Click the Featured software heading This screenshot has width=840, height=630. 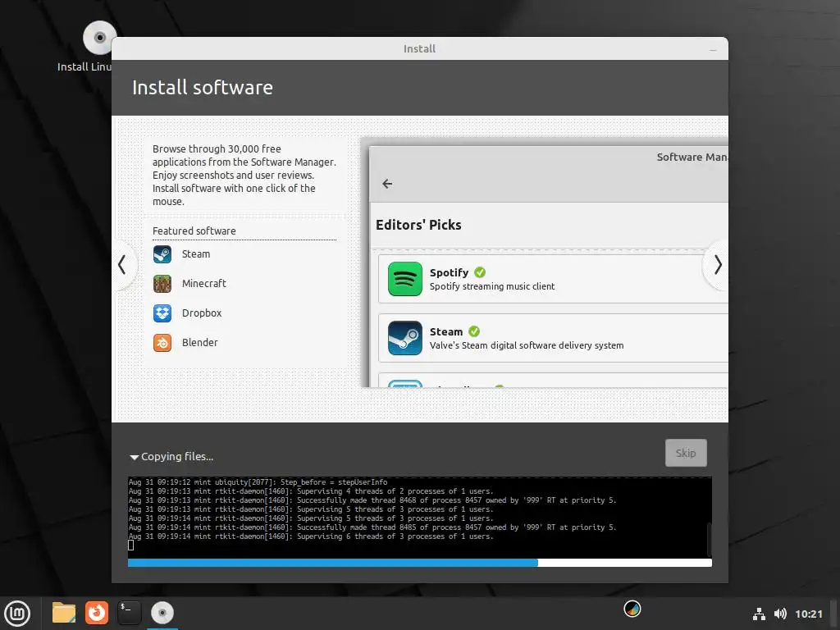pos(194,231)
